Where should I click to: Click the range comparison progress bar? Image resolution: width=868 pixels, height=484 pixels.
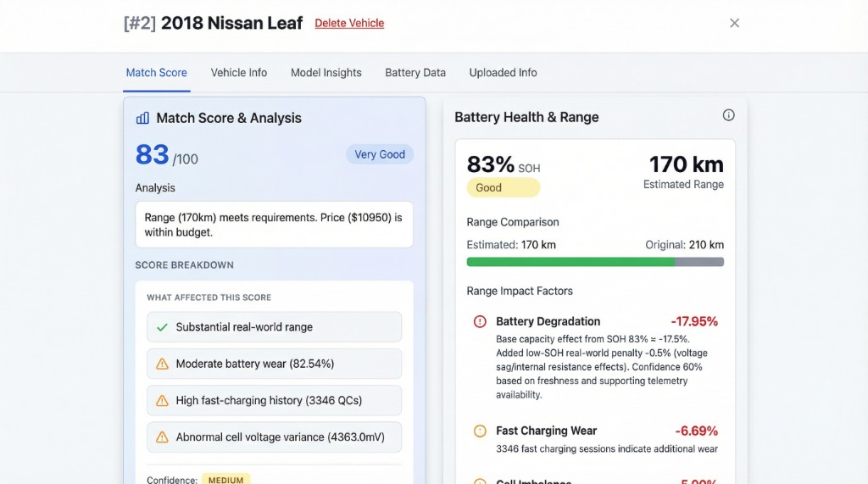click(594, 263)
